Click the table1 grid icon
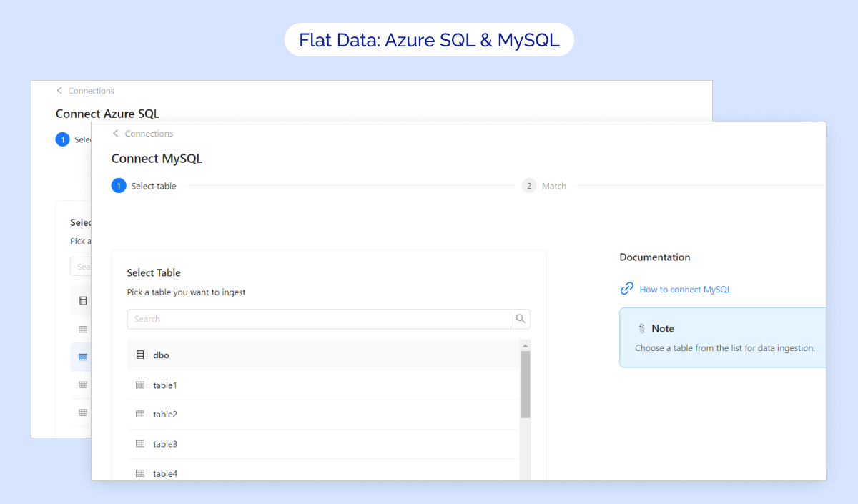Image resolution: width=858 pixels, height=504 pixels. tap(140, 385)
